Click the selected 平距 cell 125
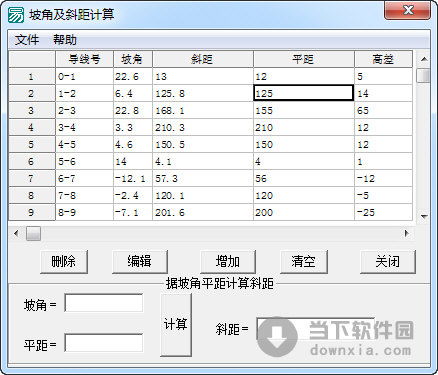The image size is (438, 375). pos(304,93)
